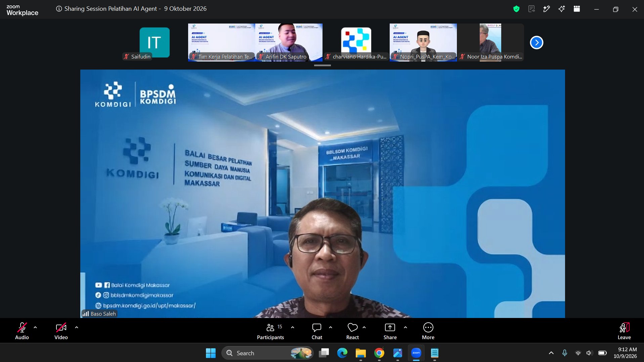Viewport: 644px width, 362px height.
Task: Open Task View on the taskbar
Action: [324, 353]
